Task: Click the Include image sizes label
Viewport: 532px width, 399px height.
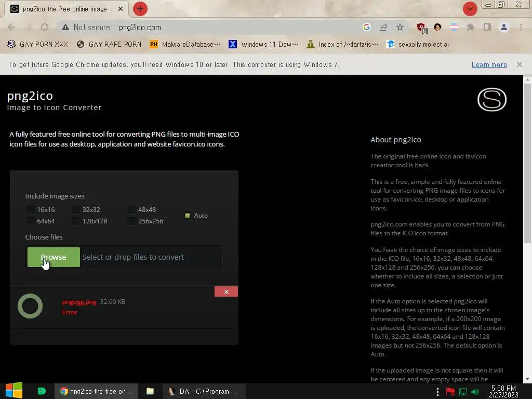Action: 55,196
